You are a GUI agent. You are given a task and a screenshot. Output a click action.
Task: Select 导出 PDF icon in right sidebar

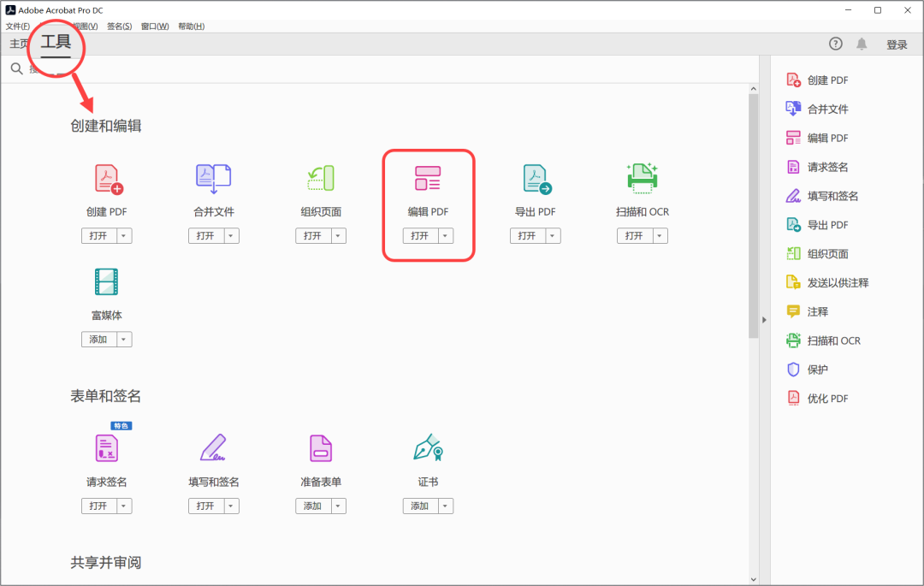794,224
